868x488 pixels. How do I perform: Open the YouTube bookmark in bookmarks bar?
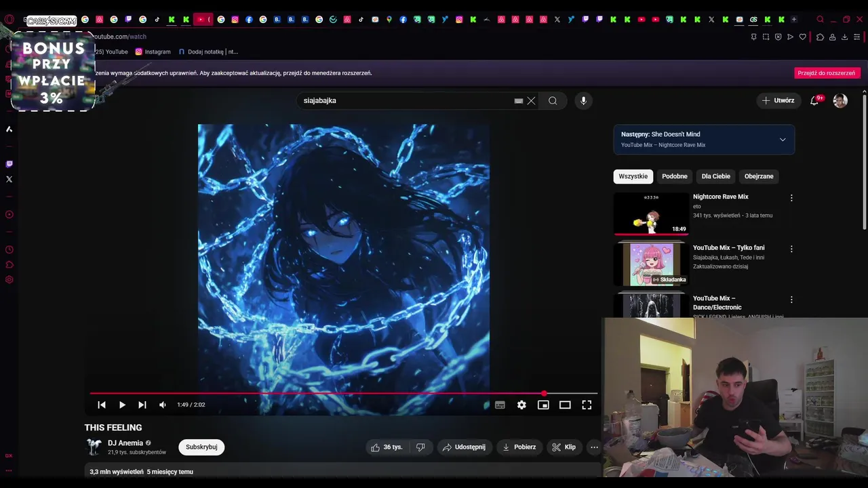click(x=112, y=52)
